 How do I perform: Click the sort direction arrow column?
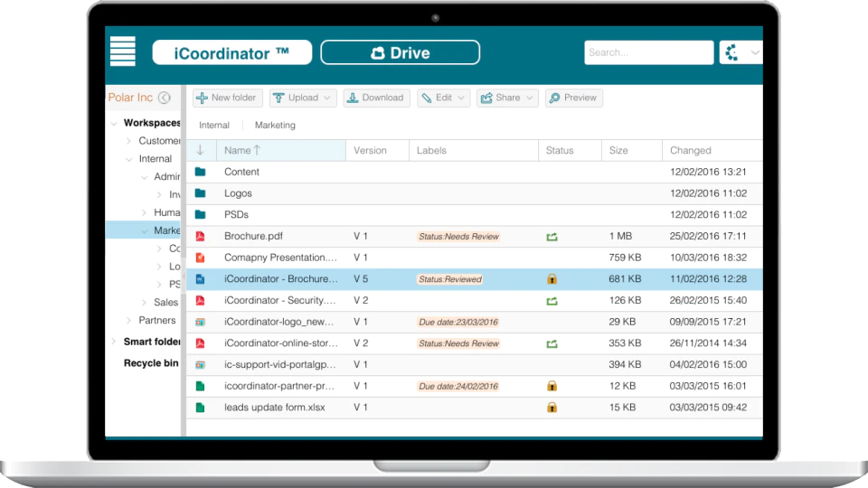pyautogui.click(x=201, y=151)
